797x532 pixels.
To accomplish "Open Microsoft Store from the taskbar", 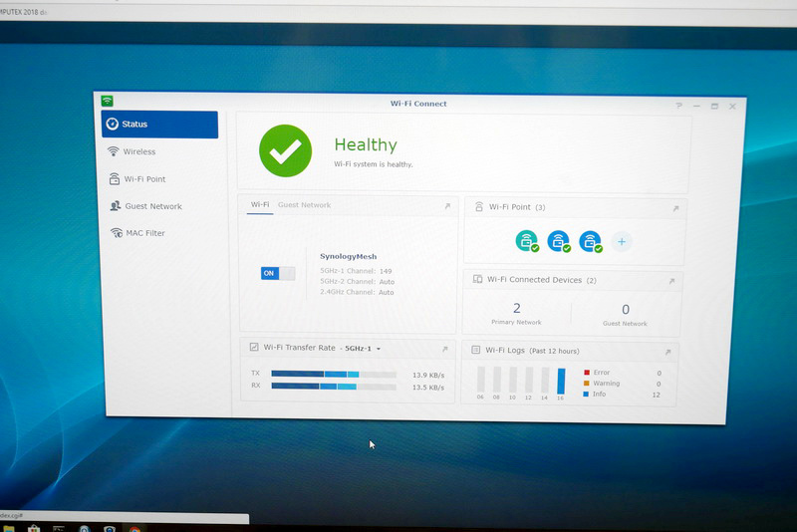I will tap(34, 528).
